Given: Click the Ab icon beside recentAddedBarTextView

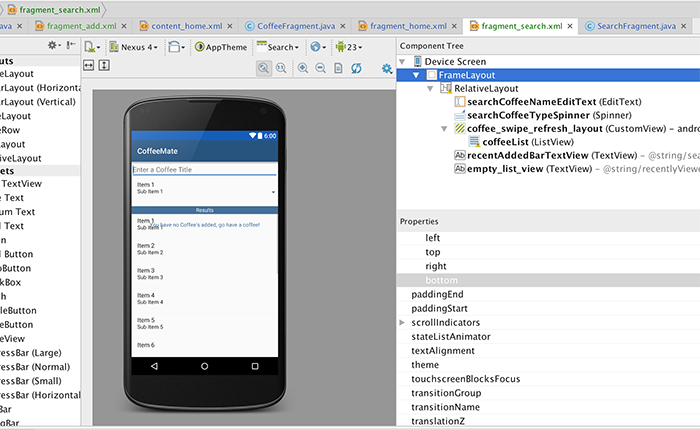Looking at the screenshot, I should (x=460, y=155).
